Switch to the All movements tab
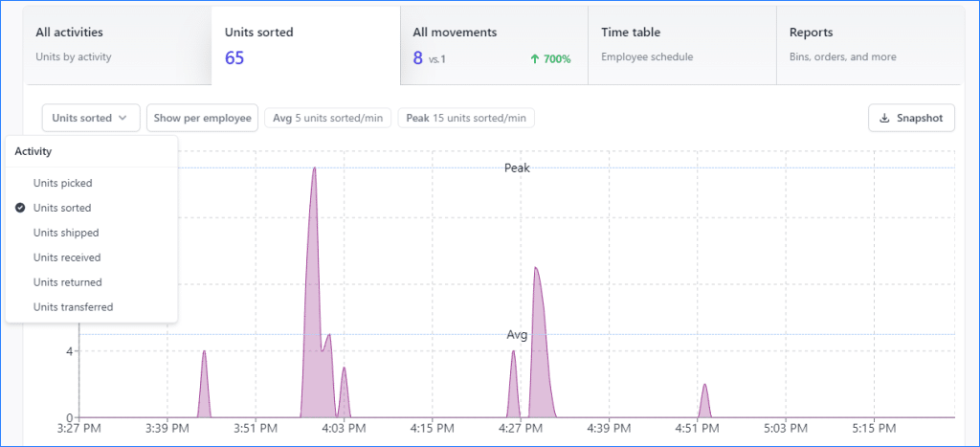 [494, 46]
